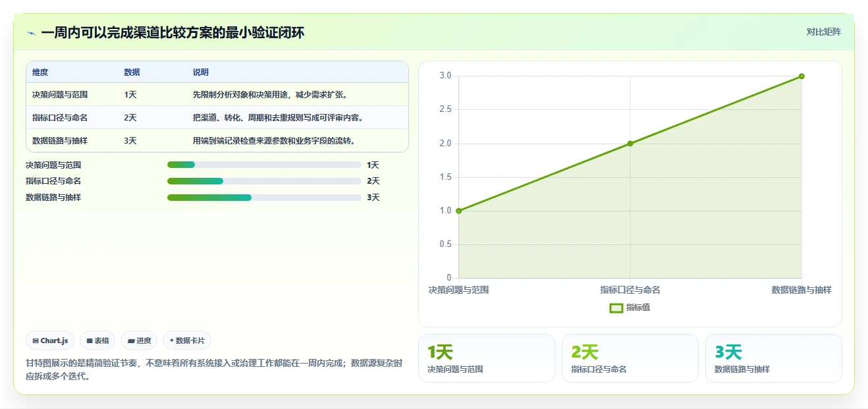Click the 数据 column header

132,72
